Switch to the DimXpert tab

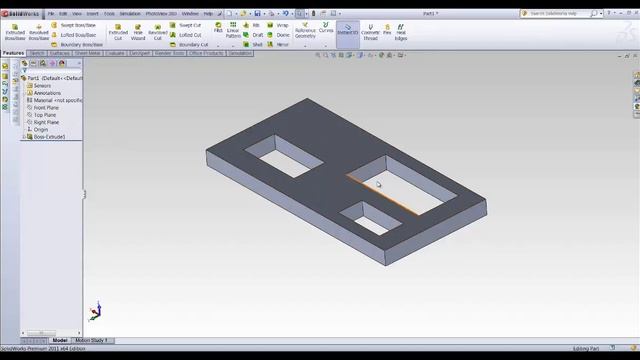[x=140, y=53]
